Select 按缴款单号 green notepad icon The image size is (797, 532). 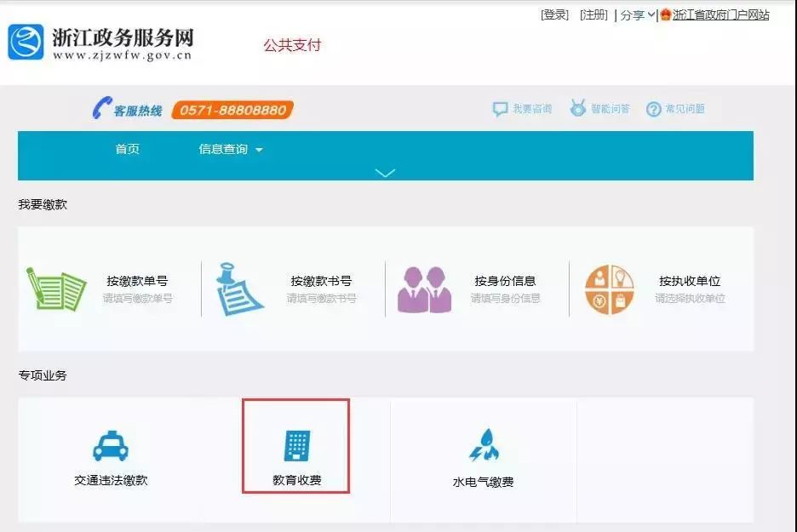click(55, 289)
